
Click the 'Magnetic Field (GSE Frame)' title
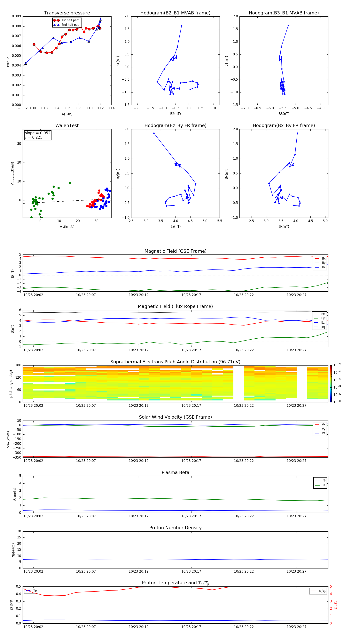tap(175, 251)
